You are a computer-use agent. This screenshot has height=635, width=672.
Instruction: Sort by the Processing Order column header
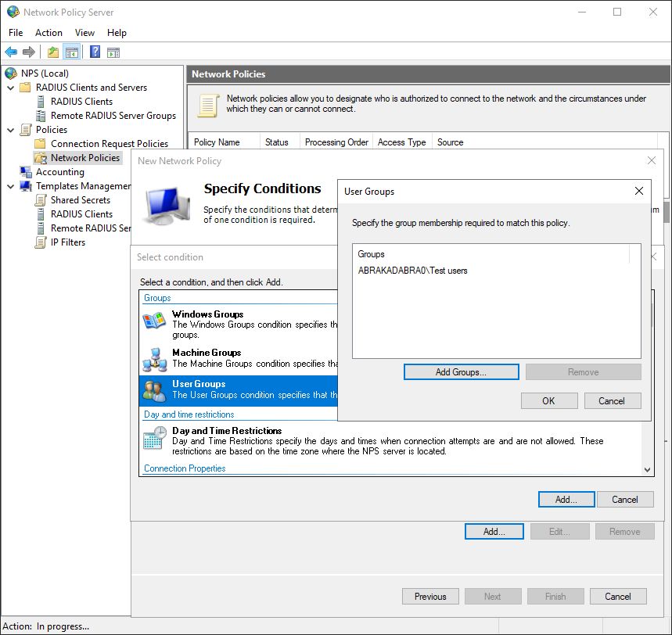(x=336, y=142)
